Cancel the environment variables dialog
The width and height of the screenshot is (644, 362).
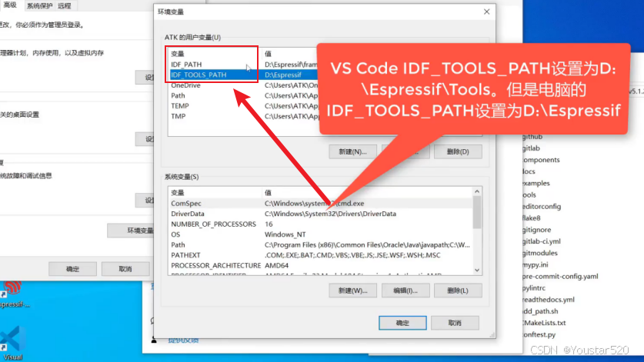click(455, 323)
